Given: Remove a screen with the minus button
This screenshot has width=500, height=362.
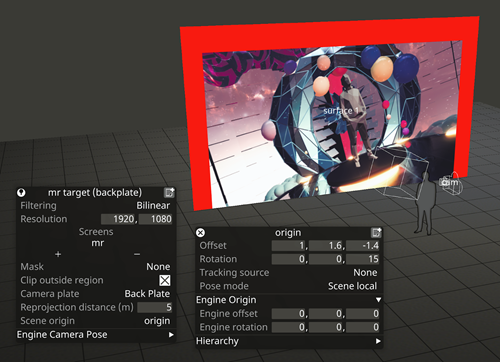Looking at the screenshot, I should click(137, 254).
